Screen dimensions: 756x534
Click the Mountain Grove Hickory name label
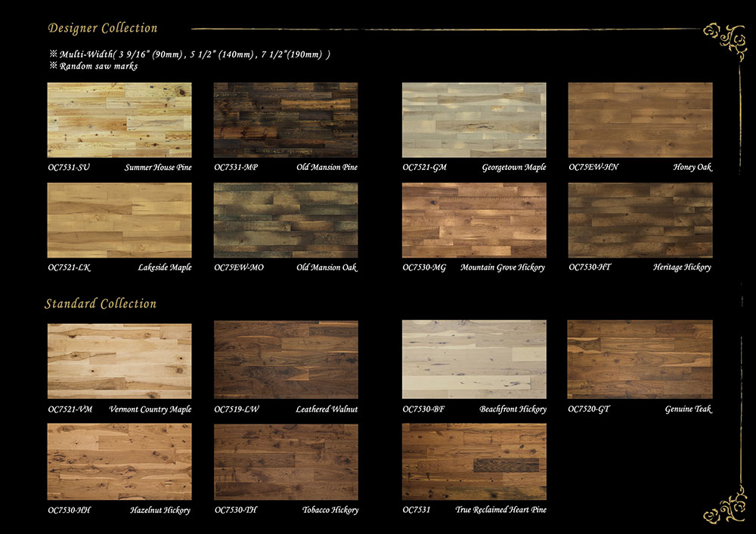pyautogui.click(x=503, y=267)
